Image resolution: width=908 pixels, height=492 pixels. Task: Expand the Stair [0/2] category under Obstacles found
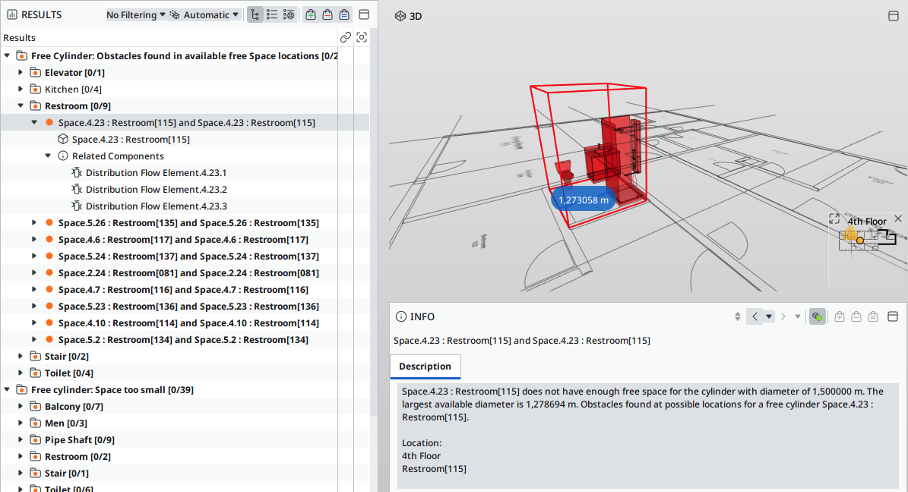(x=20, y=357)
